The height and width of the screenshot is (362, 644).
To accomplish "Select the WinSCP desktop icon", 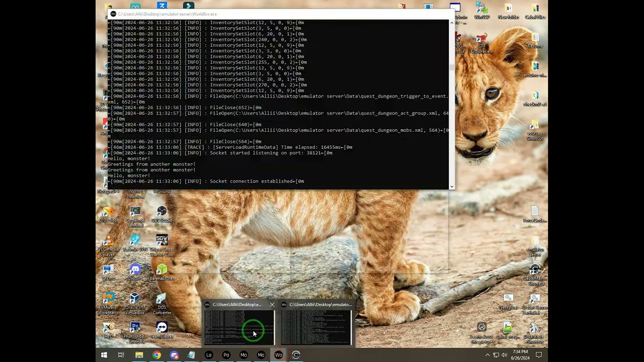I will click(x=481, y=11).
